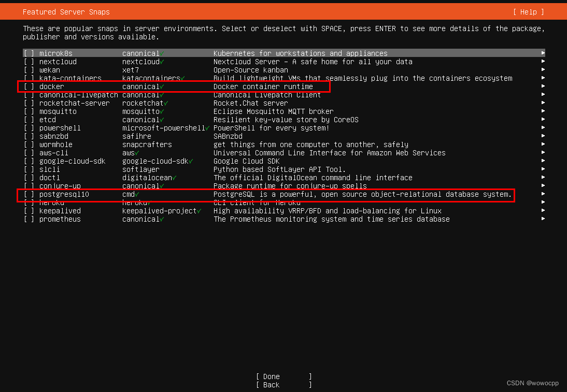Click the keepalived-project publisher name
The width and height of the screenshot is (567, 392).
pyautogui.click(x=160, y=211)
